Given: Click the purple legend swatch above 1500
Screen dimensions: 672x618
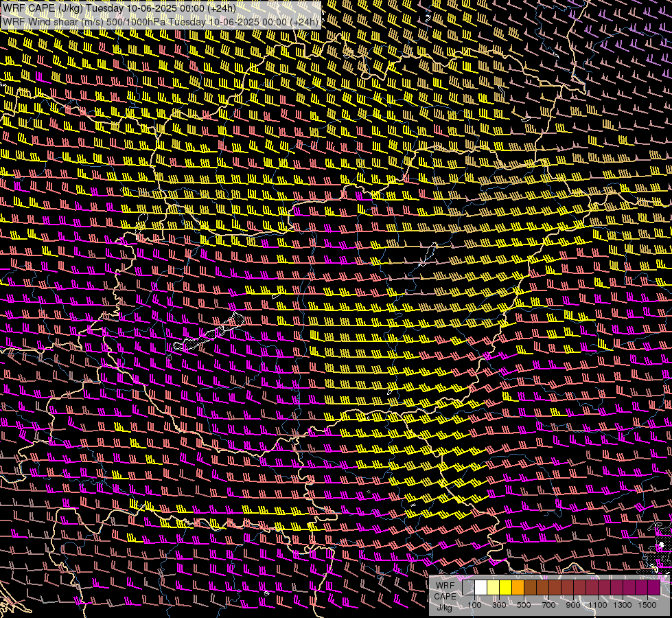Looking at the screenshot, I should click(653, 588).
